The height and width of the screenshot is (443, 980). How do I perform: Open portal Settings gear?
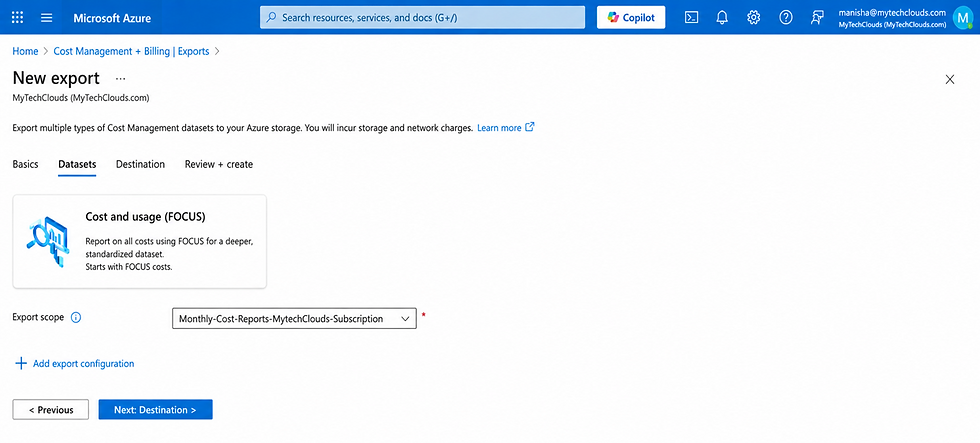click(x=754, y=17)
